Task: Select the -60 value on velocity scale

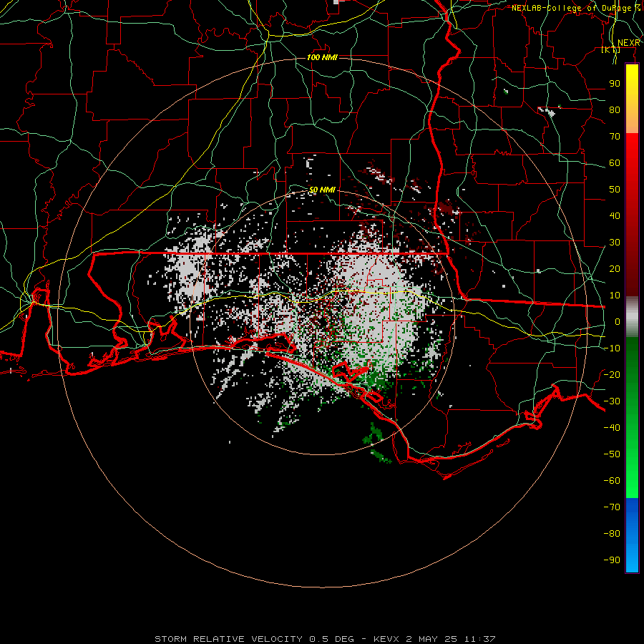Action: tap(612, 481)
